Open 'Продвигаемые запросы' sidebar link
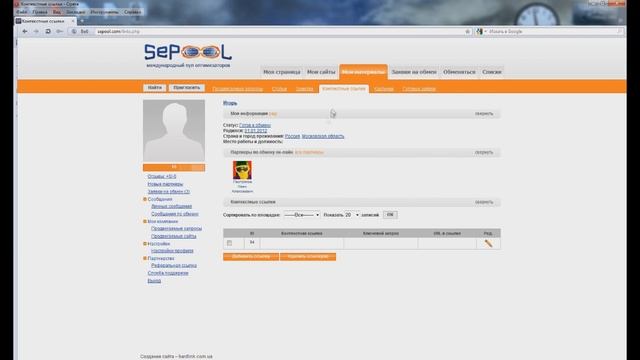Image resolution: width=640 pixels, height=360 pixels. coord(176,229)
